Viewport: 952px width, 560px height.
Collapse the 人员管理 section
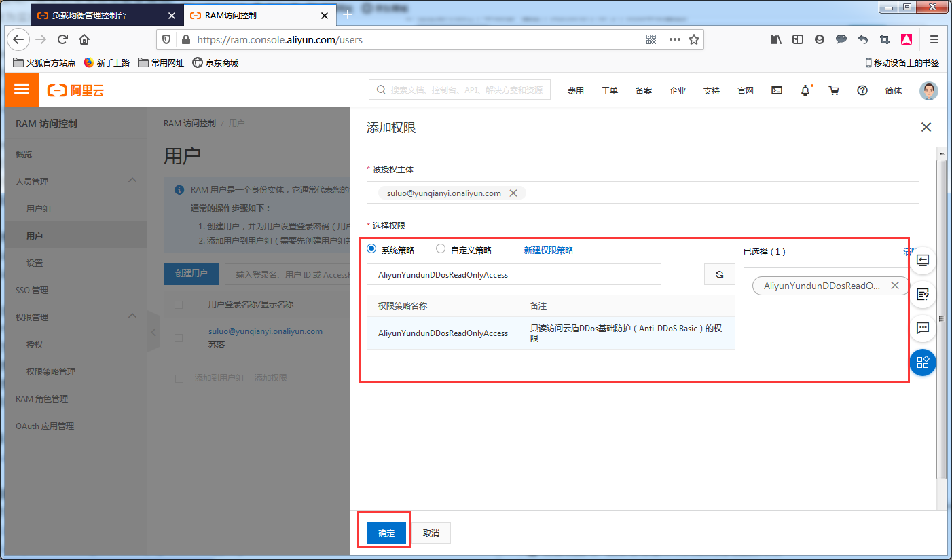click(134, 181)
